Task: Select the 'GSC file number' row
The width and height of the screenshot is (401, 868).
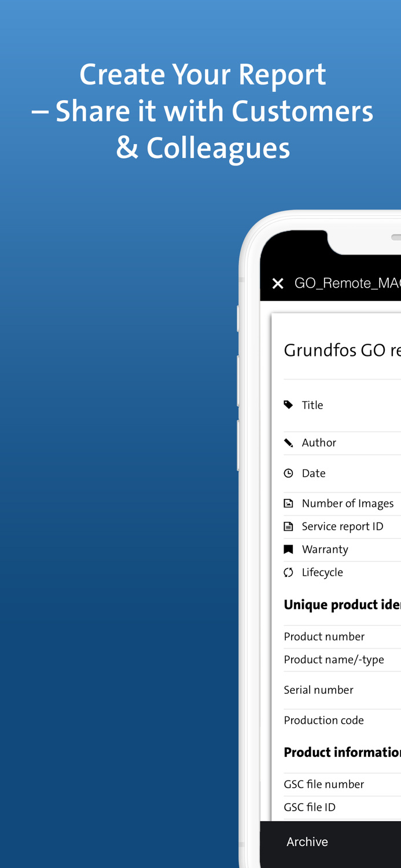Action: click(x=342, y=784)
